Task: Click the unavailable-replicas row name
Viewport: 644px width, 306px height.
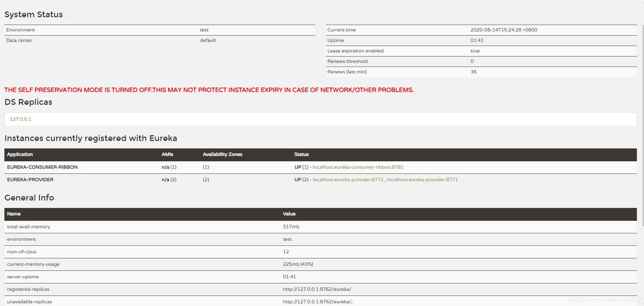Action: (29, 302)
